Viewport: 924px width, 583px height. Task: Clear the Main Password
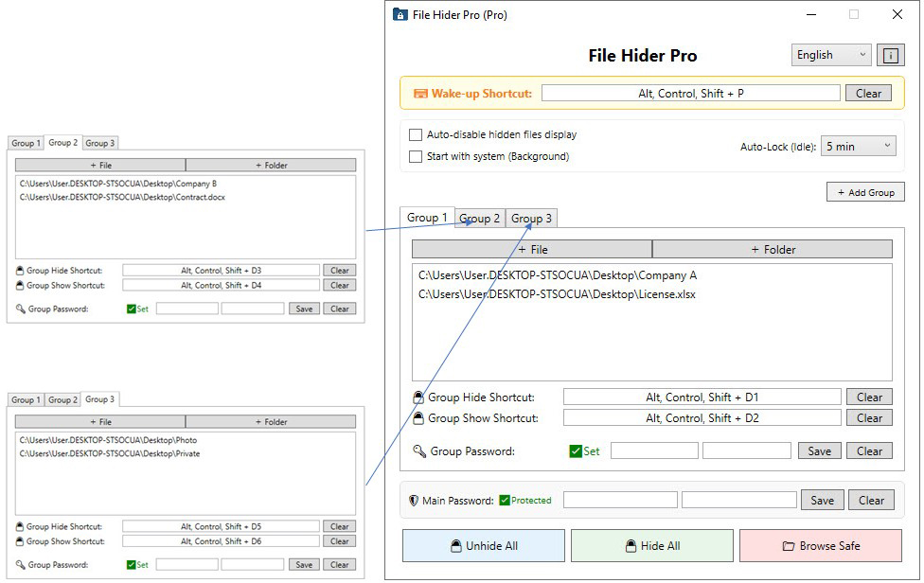[871, 501]
